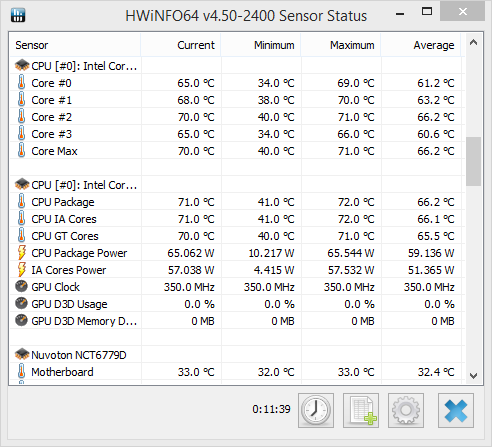Screen dimensions: 492x447
Task: Click the HWiNFO64 title bar app icon
Action: tap(18, 15)
